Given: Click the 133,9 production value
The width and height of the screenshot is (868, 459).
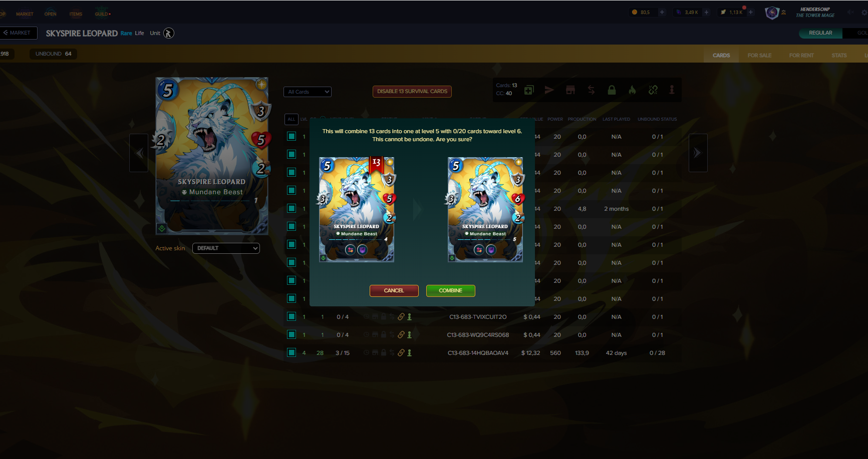Looking at the screenshot, I should (x=582, y=353).
